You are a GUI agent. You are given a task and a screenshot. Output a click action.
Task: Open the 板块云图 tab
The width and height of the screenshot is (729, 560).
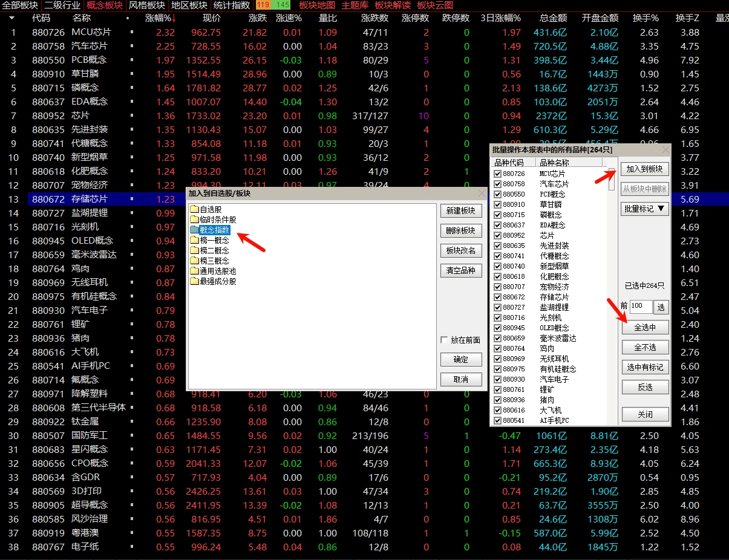click(435, 5)
